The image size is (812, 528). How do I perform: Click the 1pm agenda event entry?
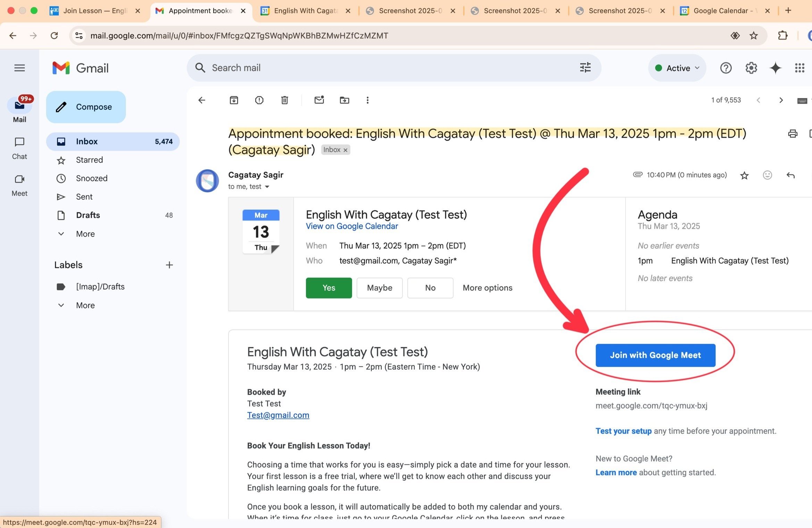713,261
